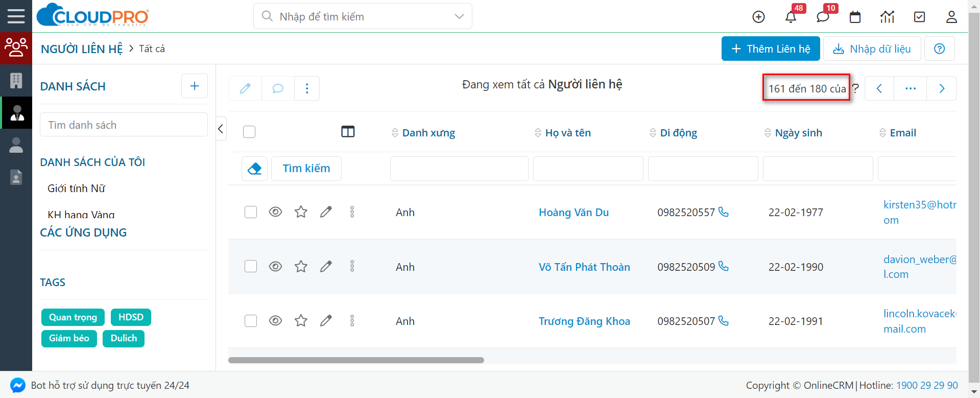Open the quick create plus icon
Viewport: 980px width, 398px height.
pos(758,17)
